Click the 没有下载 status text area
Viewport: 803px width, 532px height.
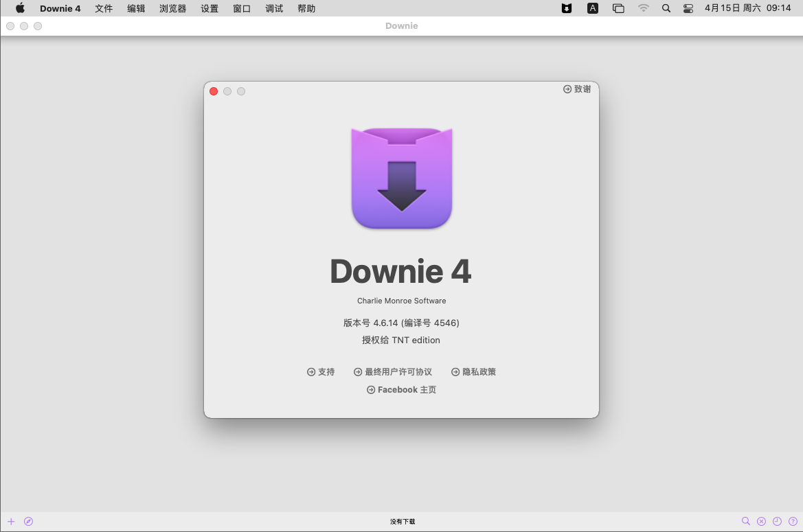(x=401, y=522)
